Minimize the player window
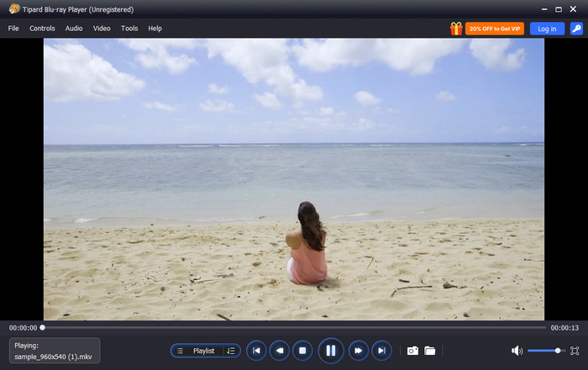This screenshot has height=370, width=588. [x=544, y=9]
